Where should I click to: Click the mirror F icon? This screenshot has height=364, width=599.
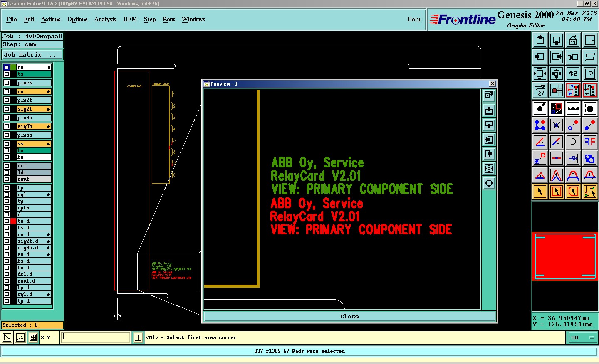(590, 142)
